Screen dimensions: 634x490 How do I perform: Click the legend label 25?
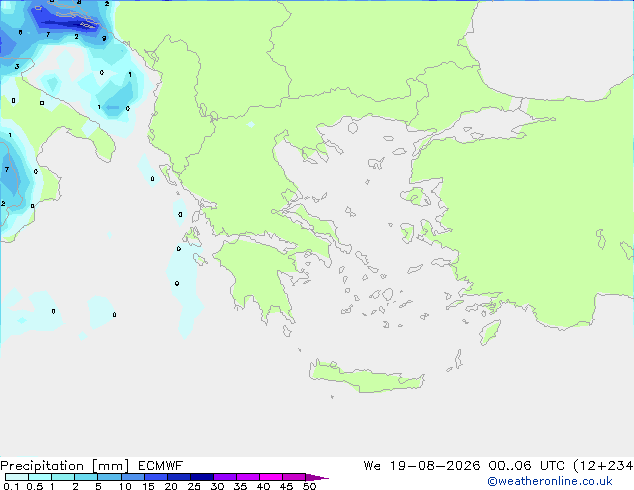tap(194, 486)
